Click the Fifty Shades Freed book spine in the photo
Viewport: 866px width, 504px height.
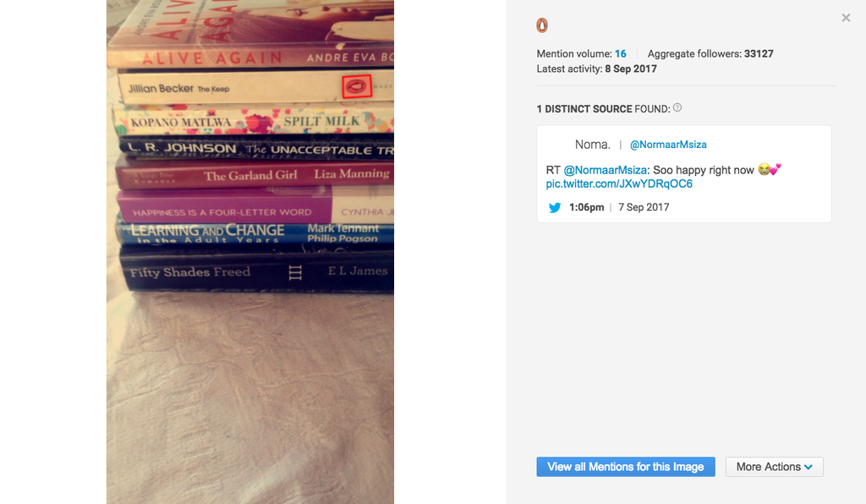coord(257,271)
